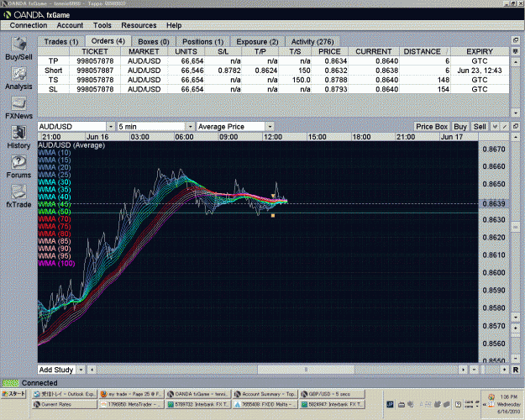Select the Short order row
The height and width of the screenshot is (420, 525).
[x=273, y=71]
